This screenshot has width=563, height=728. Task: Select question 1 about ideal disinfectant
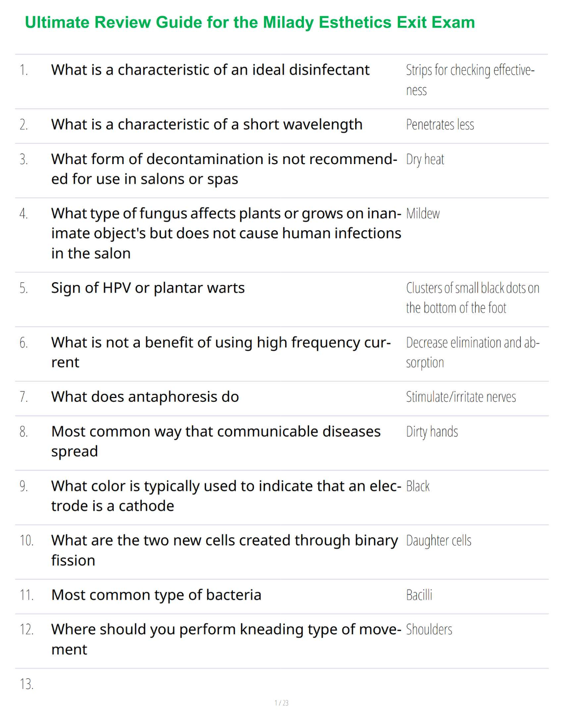pos(210,70)
